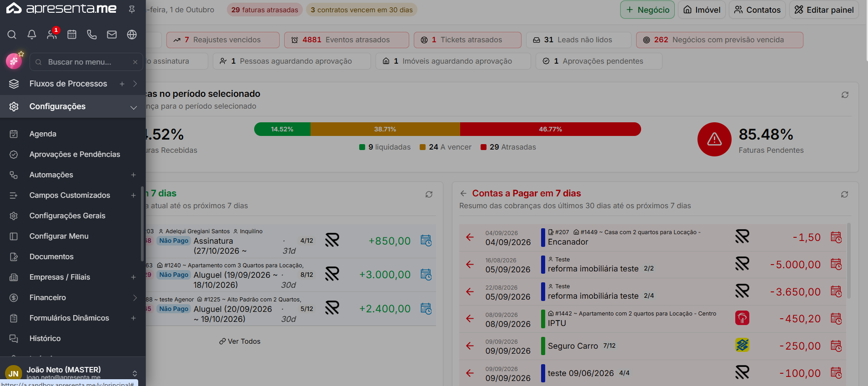Click the phone icon in sidebar toolbar
Screen dimensions: 868x386
[x=92, y=35]
